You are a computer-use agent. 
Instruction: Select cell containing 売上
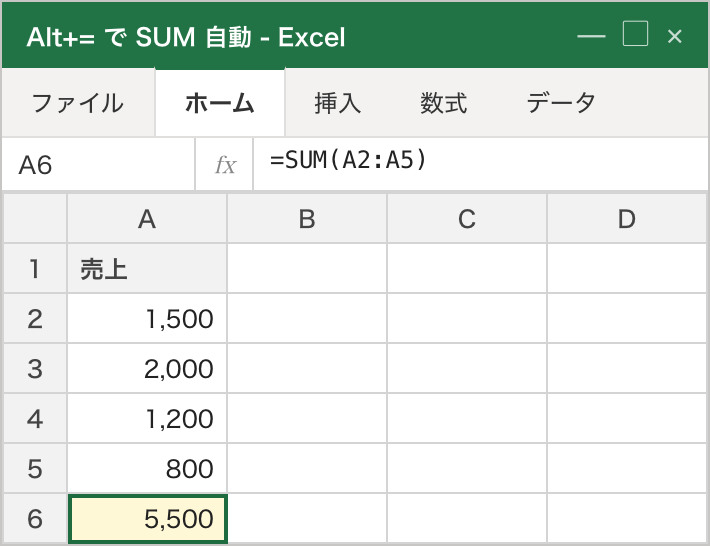[147, 268]
